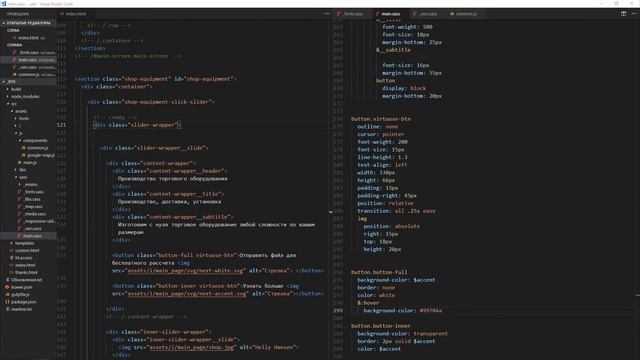Click line number 121 in left editor

[x=61, y=125]
